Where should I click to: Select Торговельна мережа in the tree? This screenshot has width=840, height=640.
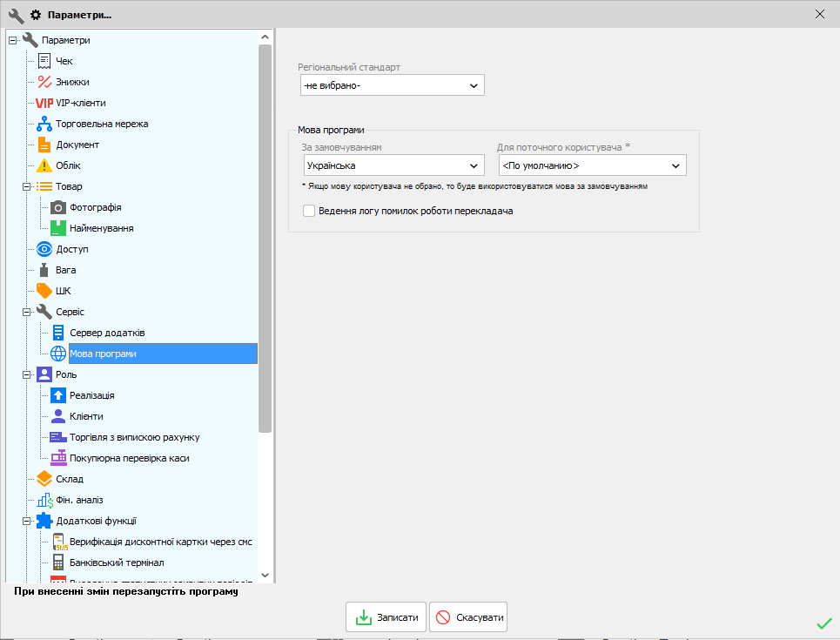coord(102,124)
